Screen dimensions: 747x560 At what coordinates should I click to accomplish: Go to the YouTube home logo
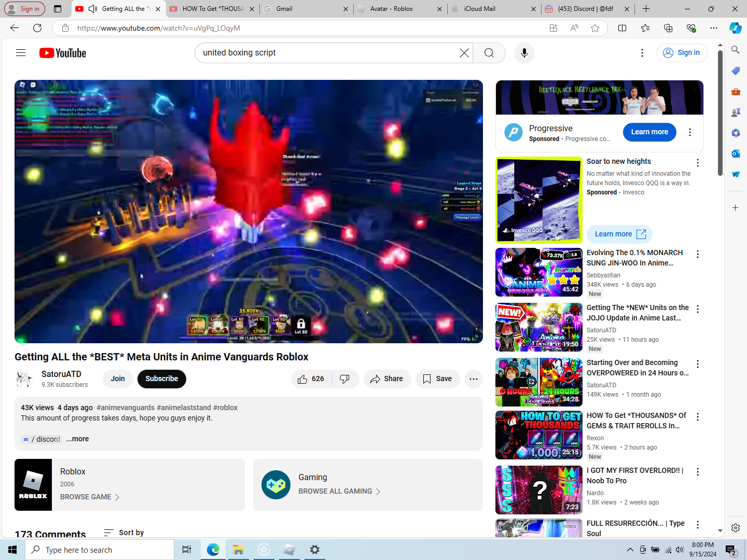[63, 53]
